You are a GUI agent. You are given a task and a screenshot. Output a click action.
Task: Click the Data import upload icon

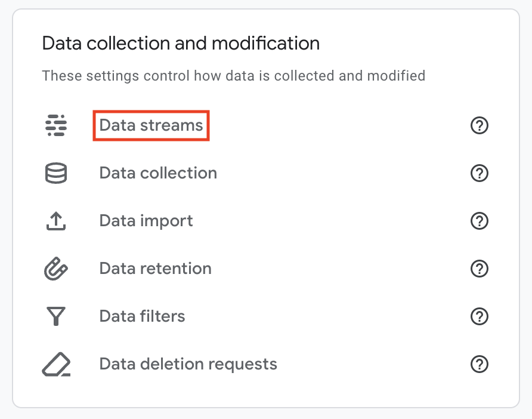55,221
